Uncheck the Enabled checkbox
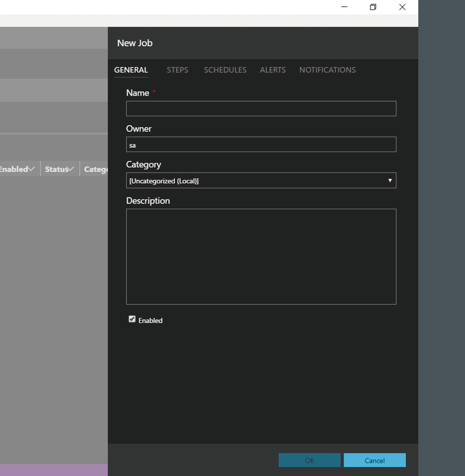The height and width of the screenshot is (476, 465). tap(132, 319)
